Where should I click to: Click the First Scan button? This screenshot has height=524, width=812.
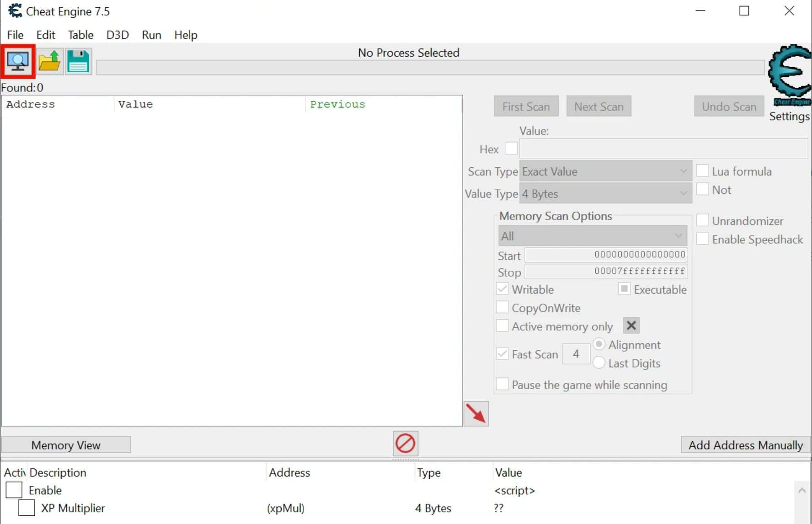tap(526, 106)
